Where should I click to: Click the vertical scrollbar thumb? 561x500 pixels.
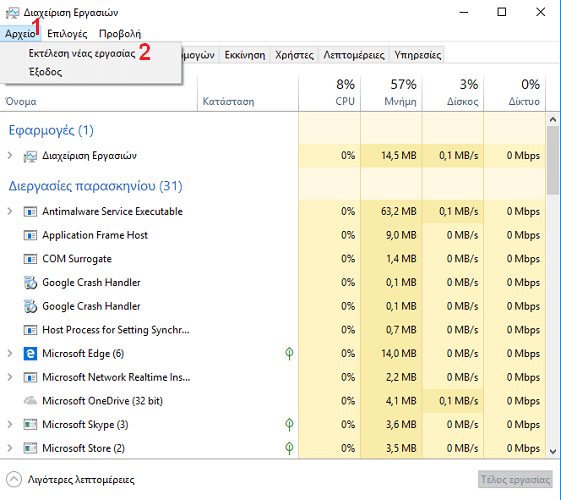tap(553, 160)
